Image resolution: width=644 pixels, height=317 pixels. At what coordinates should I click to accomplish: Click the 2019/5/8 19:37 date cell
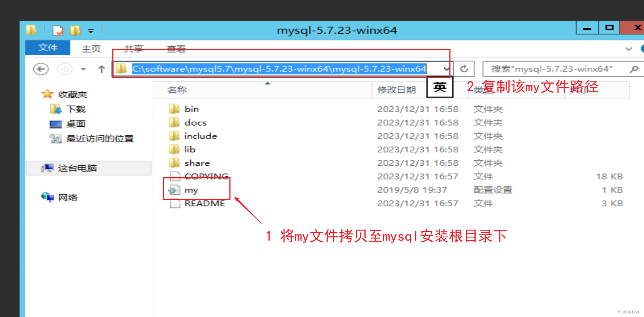click(x=412, y=190)
